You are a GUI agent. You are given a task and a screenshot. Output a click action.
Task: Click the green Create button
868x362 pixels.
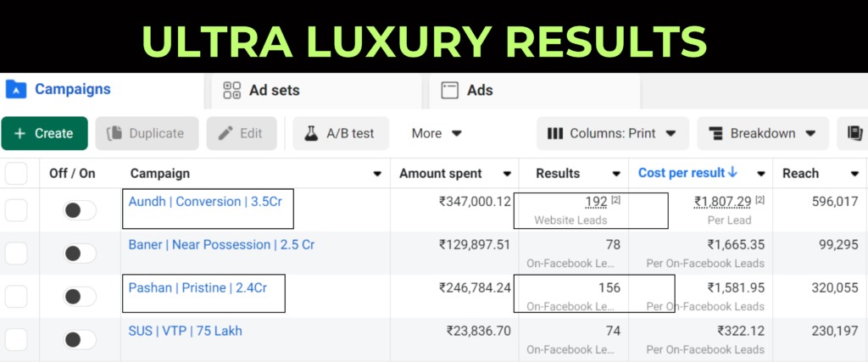(44, 133)
